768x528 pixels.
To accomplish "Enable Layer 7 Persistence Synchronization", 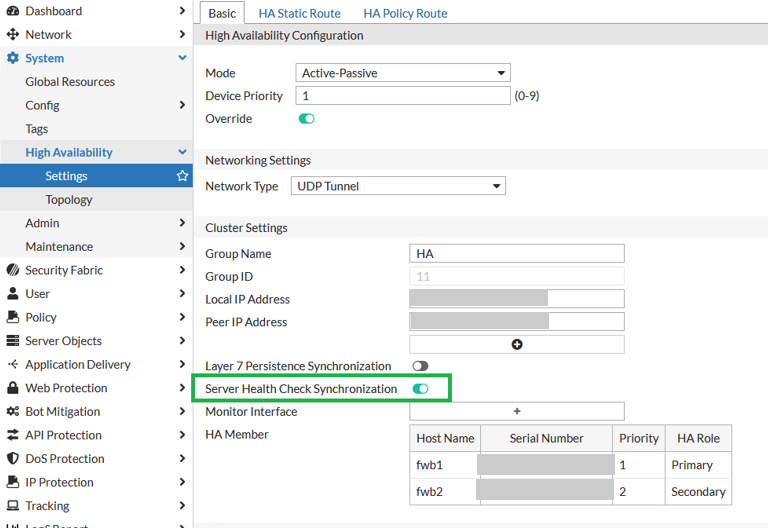I will coord(419,367).
